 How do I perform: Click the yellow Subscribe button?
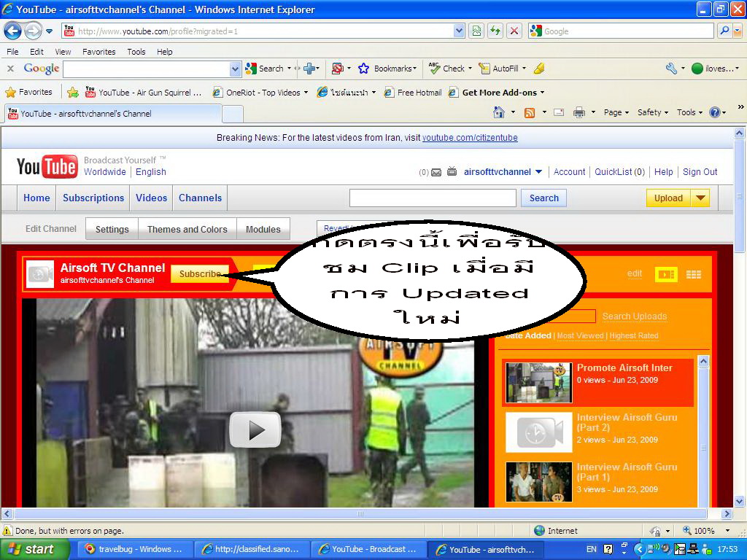[200, 274]
